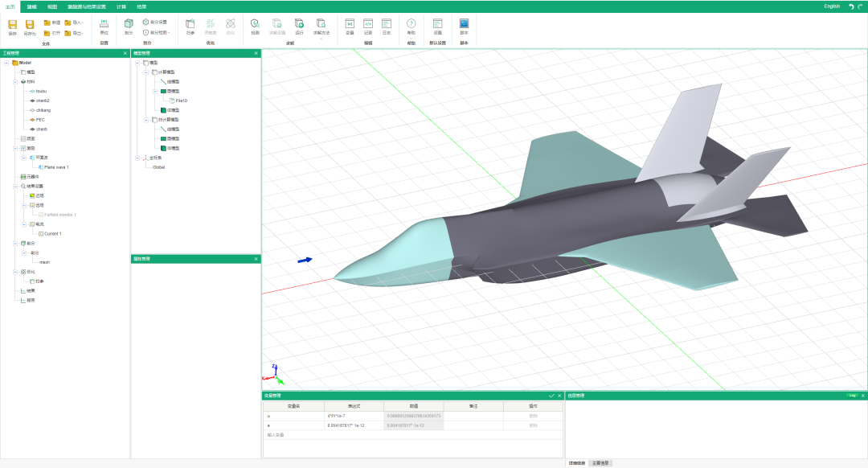
Task: Click the 日志 (Log) icon
Action: point(387,26)
